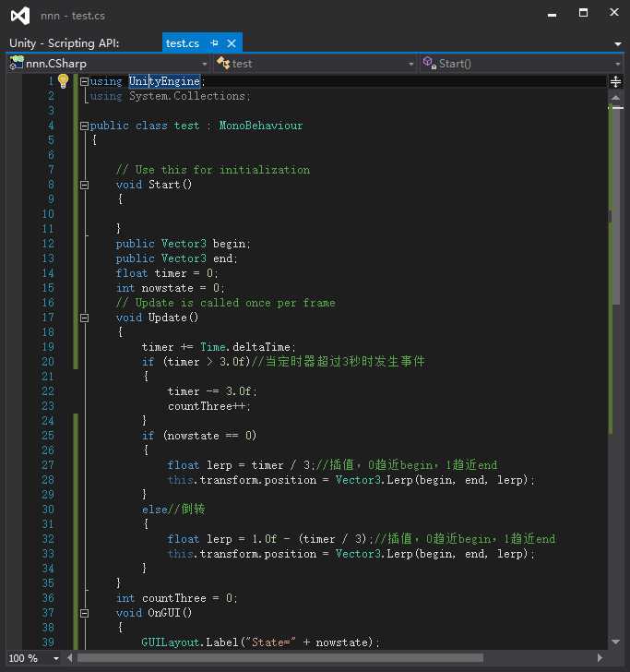Click 'float timer = 0;' line

click(167, 273)
